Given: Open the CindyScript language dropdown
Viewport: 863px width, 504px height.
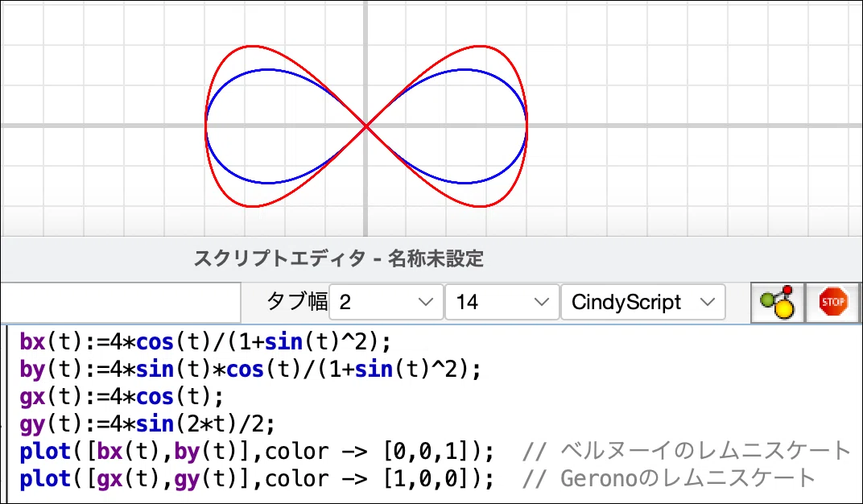Looking at the screenshot, I should pyautogui.click(x=643, y=302).
